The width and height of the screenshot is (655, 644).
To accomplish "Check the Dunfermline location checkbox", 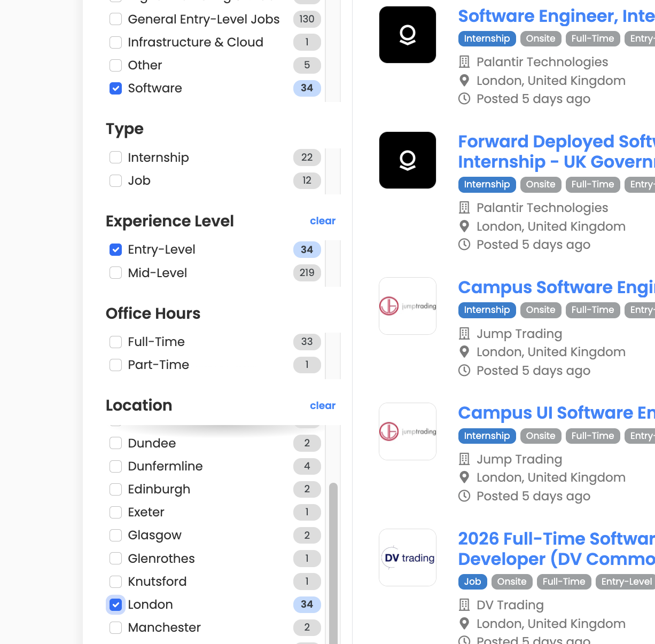I will click(115, 466).
